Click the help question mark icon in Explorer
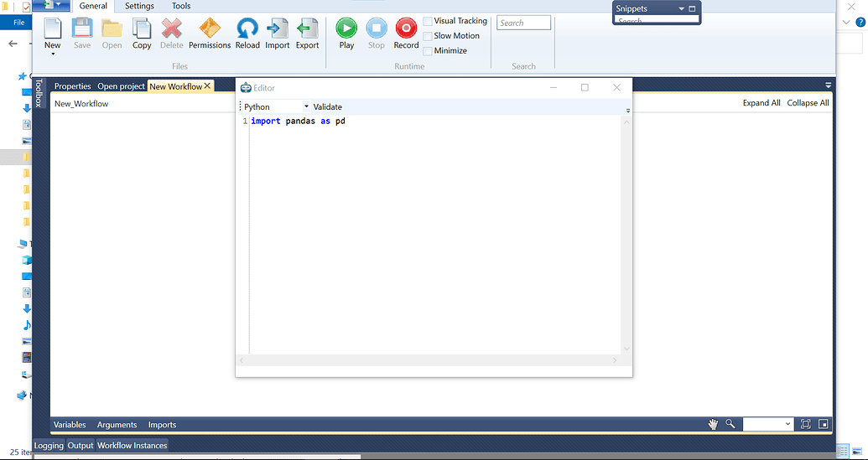Viewport: 868px width, 460px height. coord(860,22)
